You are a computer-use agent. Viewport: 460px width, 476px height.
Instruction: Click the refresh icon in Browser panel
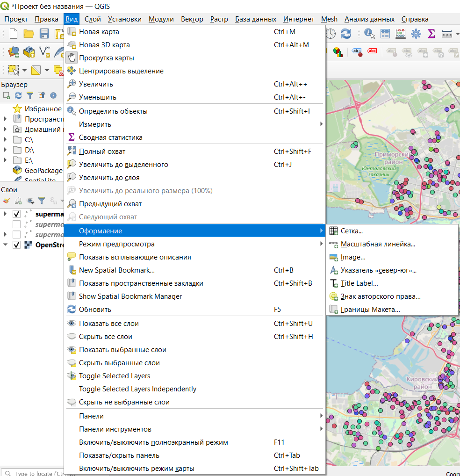(18, 95)
